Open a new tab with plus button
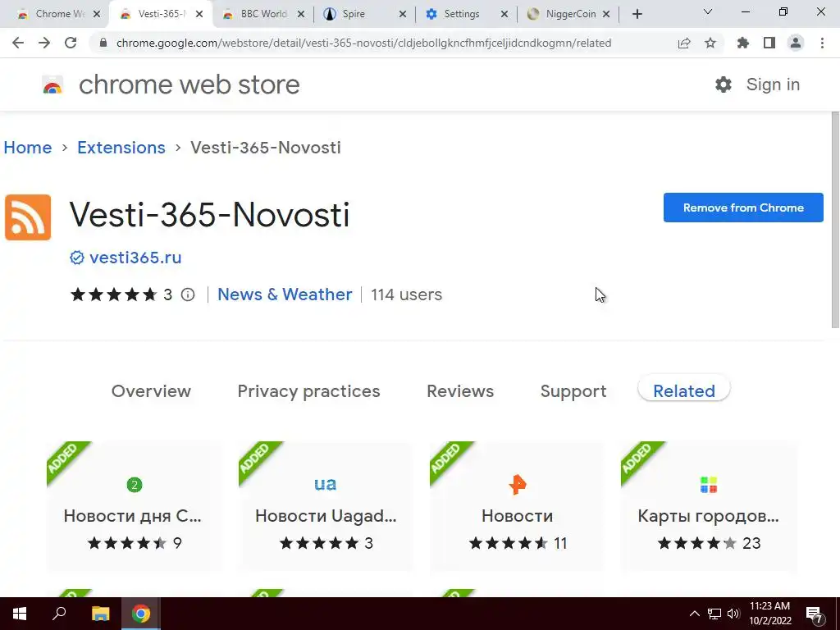Viewport: 840px width, 630px height. (x=637, y=15)
